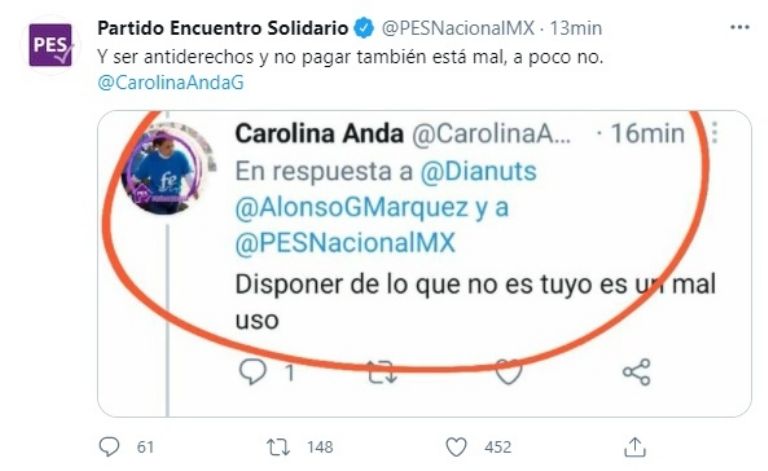Open the vertical dots menu on Carolina Anda's tweet
The width and height of the screenshot is (768, 471).
(x=715, y=133)
